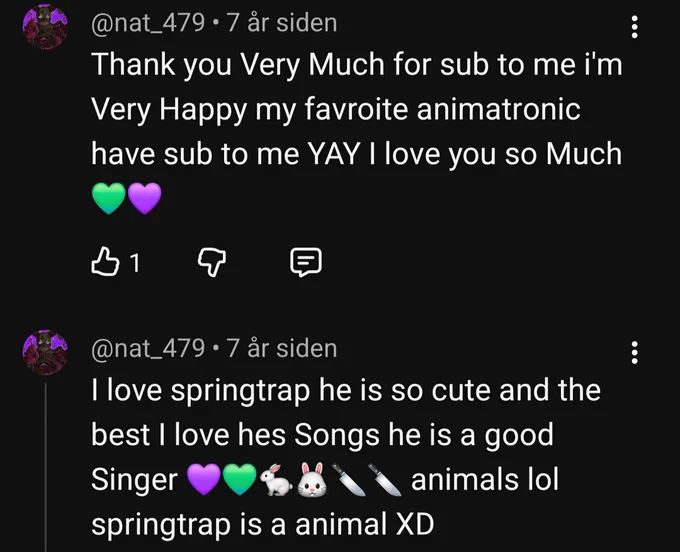
Task: Click the rabbit face emoji
Action: (x=312, y=480)
